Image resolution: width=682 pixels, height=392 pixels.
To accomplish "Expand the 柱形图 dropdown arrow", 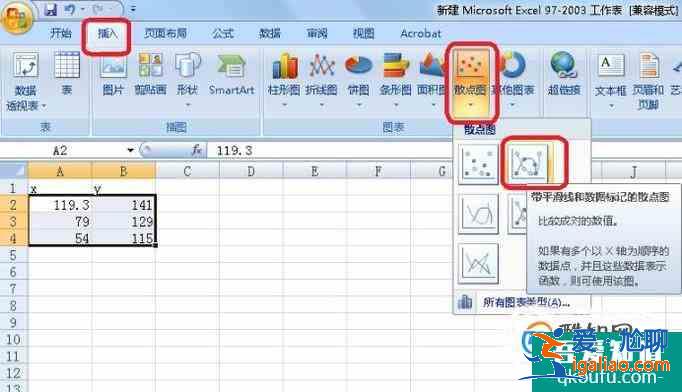I will pos(284,105).
